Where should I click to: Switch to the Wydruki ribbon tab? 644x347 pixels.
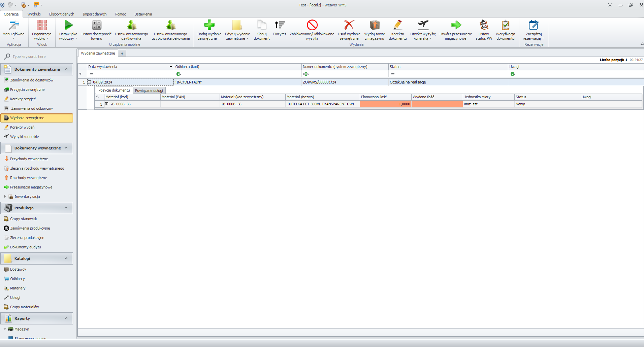[x=34, y=14]
